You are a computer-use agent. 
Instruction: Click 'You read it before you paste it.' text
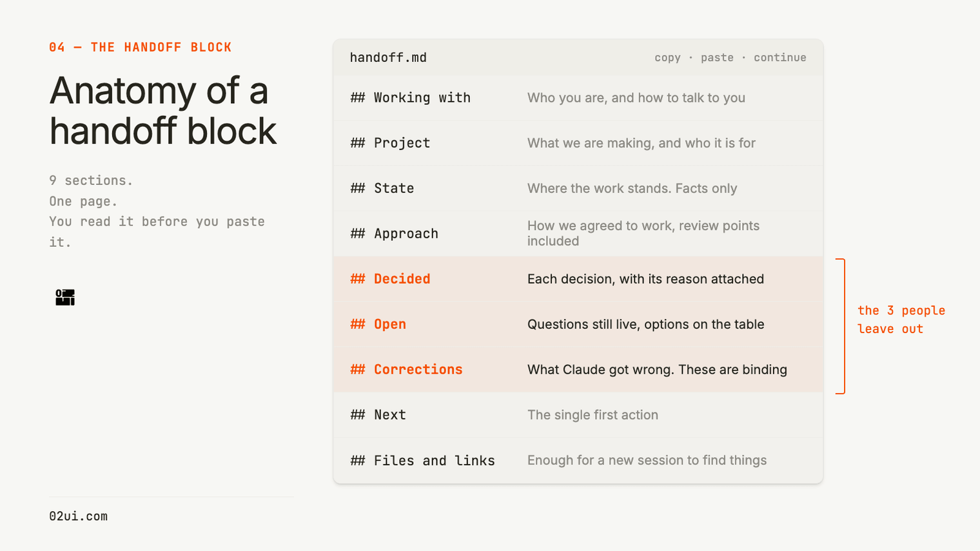[x=157, y=231]
